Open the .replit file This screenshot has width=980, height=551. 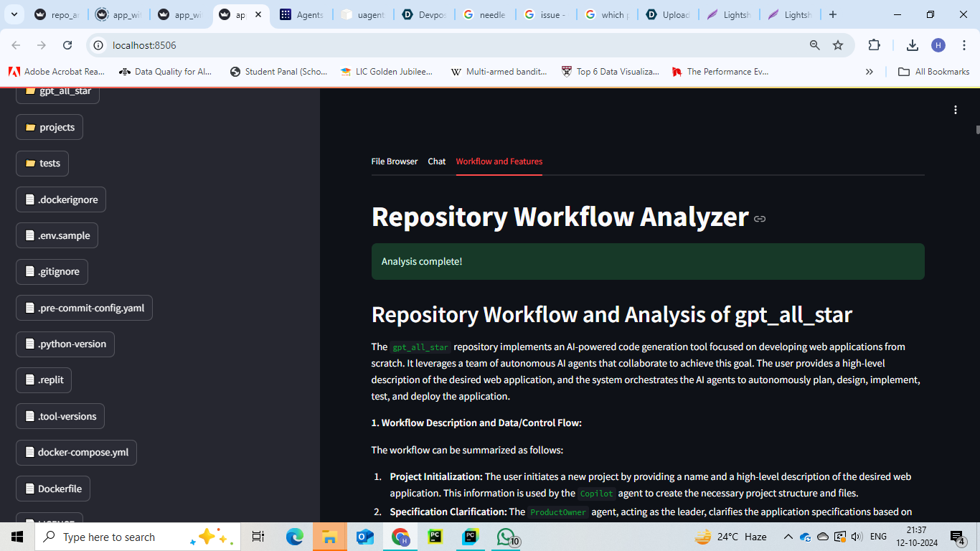[44, 380]
